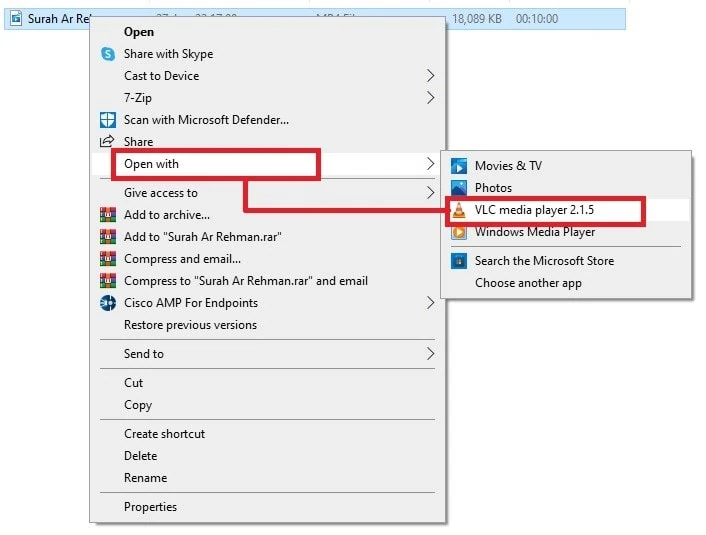
Task: Click the WinRAR icon next to Add to archive...
Action: (x=108, y=215)
